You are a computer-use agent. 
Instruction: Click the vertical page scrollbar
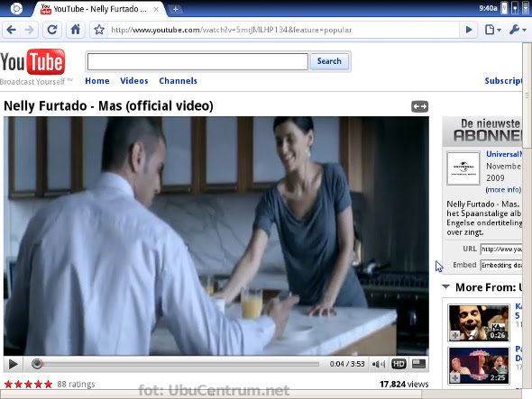[x=527, y=95]
